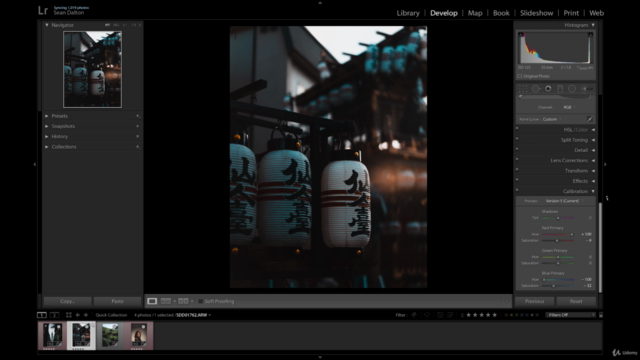Go forward using filmstrip right arrow

pos(86,315)
